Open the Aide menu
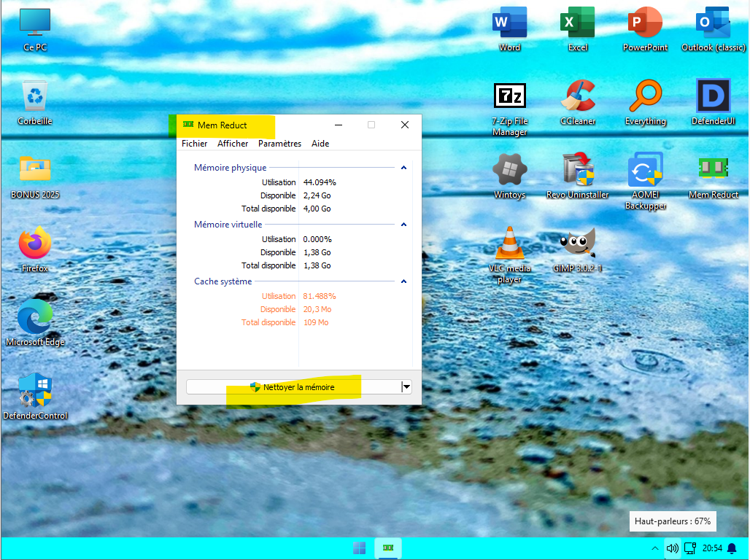This screenshot has height=560, width=750. (x=320, y=144)
